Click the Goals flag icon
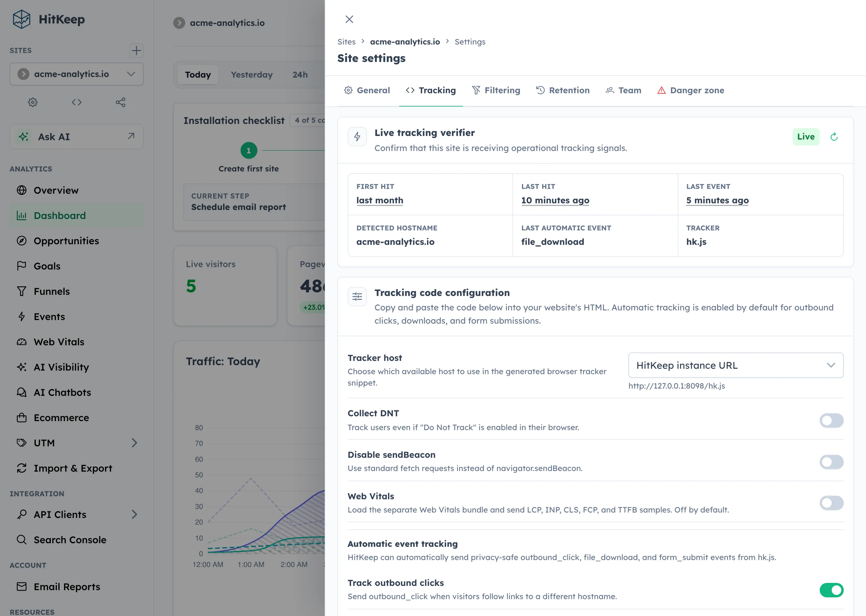Image resolution: width=866 pixels, height=616 pixels. click(x=22, y=266)
